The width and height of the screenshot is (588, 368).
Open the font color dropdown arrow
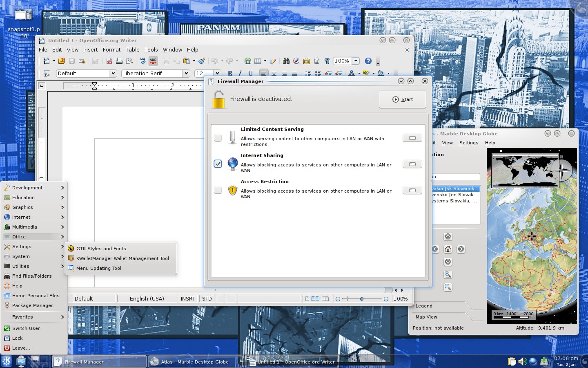pos(359,74)
